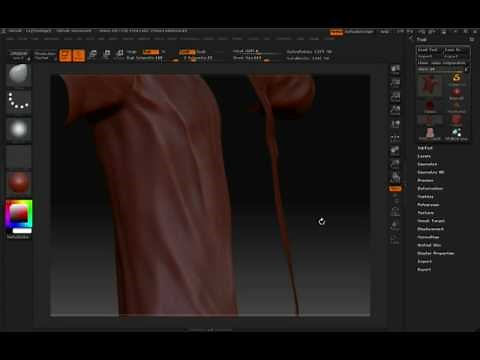Adjust the Focal Shift slider
The image size is (480, 360).
pos(257,52)
